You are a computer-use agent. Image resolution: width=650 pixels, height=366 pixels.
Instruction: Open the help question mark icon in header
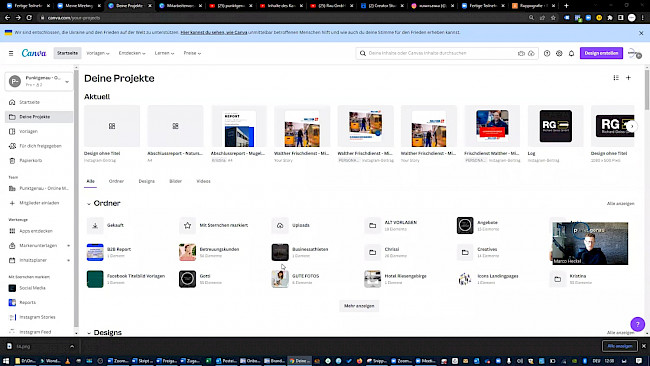(x=547, y=53)
